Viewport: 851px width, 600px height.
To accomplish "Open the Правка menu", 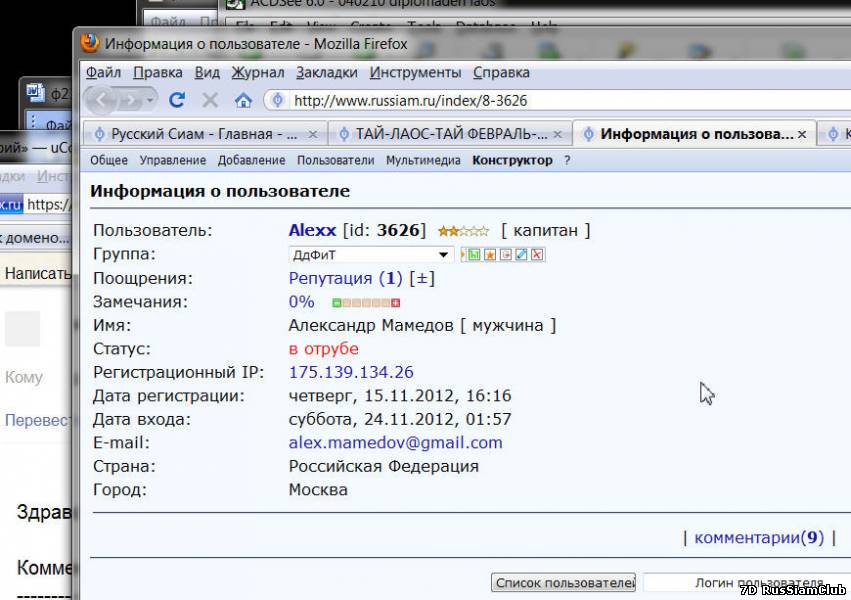I will (158, 72).
